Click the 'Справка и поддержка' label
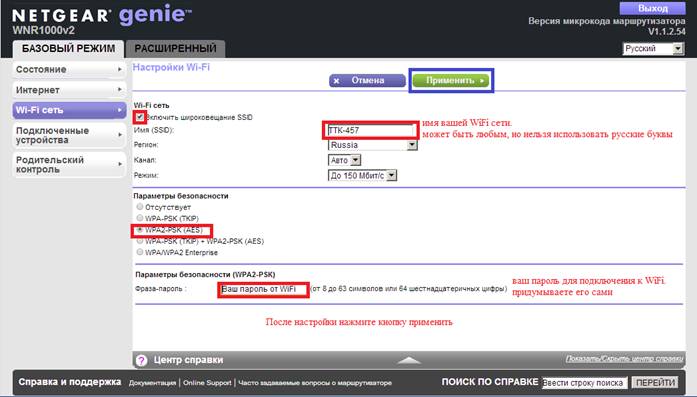 (x=70, y=382)
